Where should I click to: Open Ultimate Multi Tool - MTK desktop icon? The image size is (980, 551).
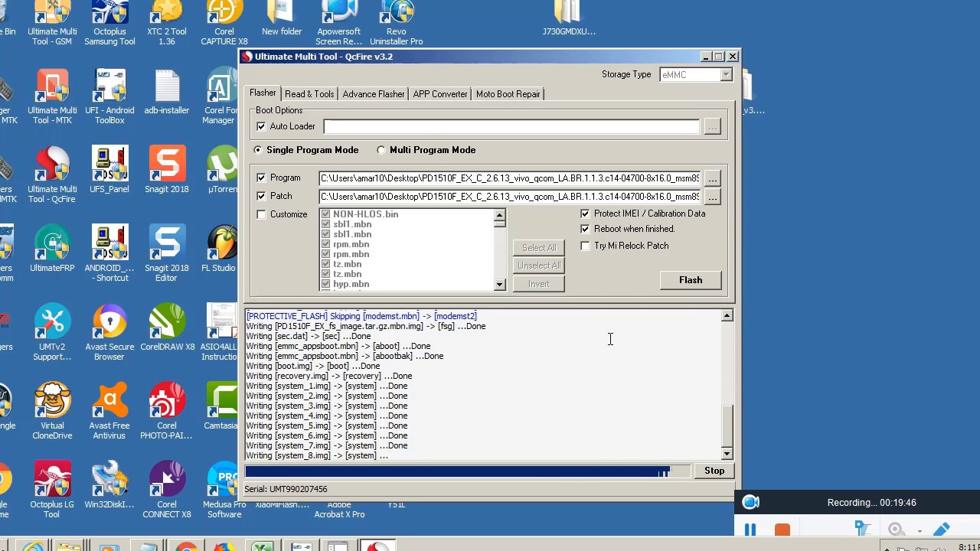click(x=52, y=97)
